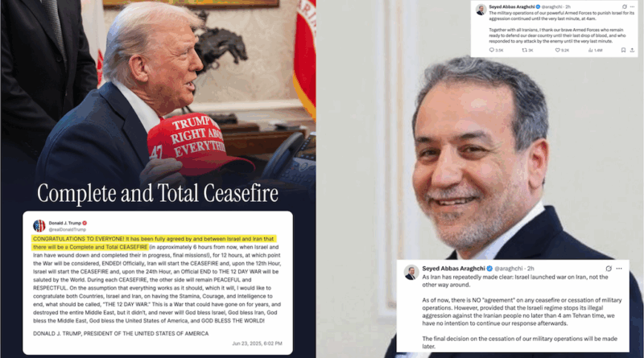This screenshot has height=358, width=644.
Task: Click the @realDonaldTrump handle
Action: [x=68, y=229]
